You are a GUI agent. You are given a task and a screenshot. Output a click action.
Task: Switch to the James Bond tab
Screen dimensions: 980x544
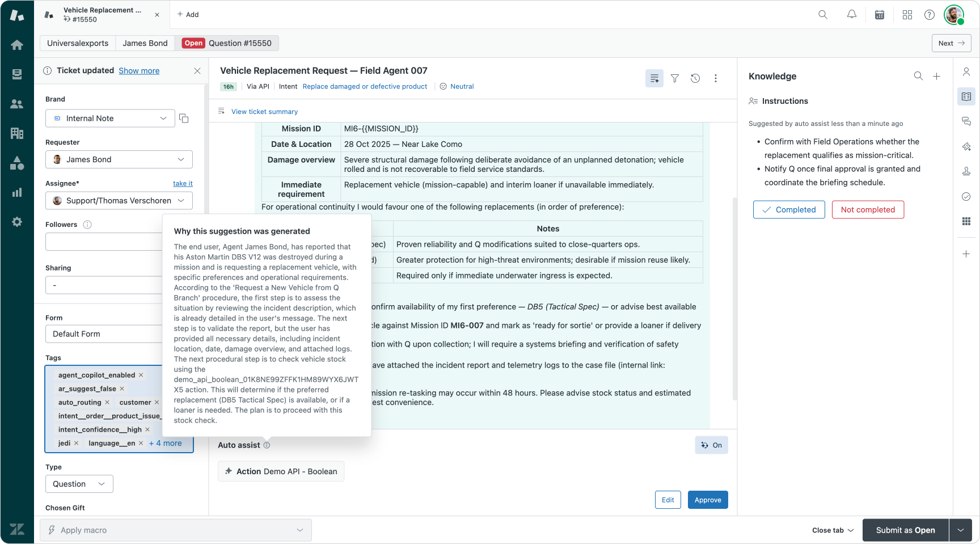coord(145,43)
